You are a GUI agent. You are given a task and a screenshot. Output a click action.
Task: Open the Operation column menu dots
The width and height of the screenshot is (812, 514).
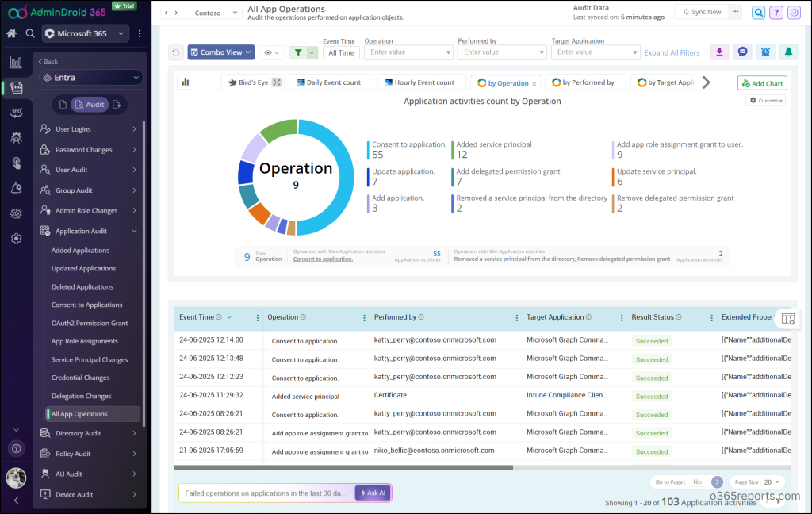pos(364,317)
